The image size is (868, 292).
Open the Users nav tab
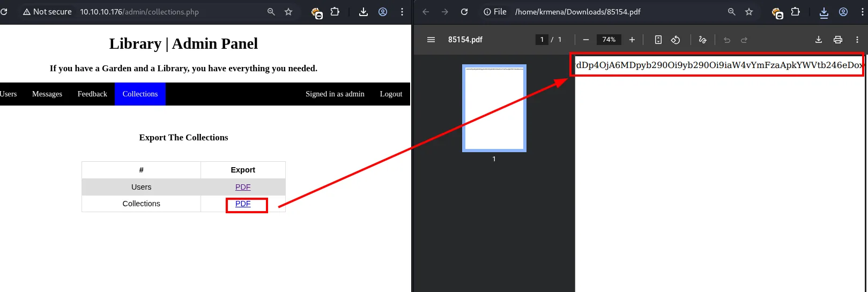8,94
